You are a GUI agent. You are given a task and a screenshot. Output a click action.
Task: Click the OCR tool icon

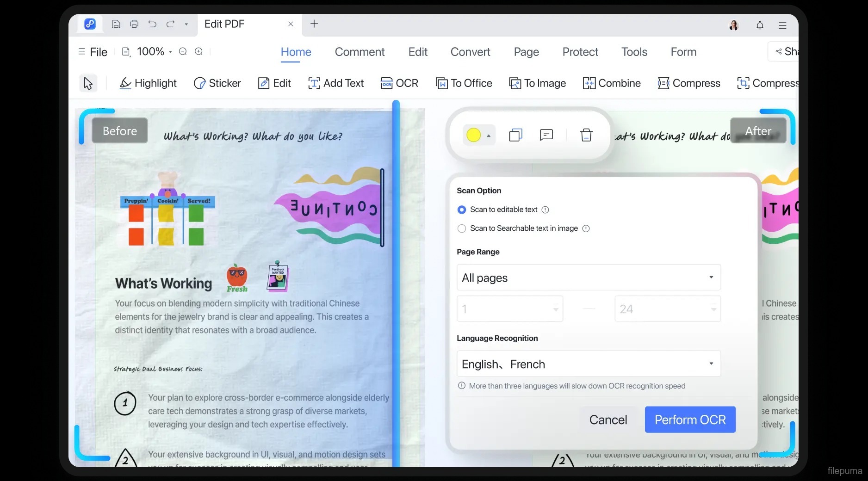point(387,83)
